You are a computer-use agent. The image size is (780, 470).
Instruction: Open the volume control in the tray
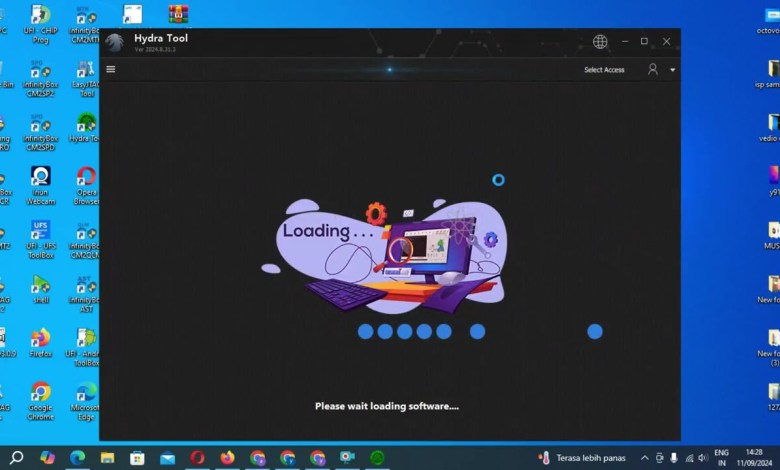[703, 458]
